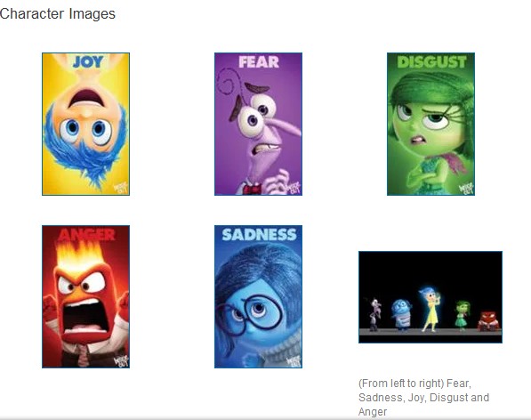Click the Inside Out logo on Fear poster

click(x=294, y=188)
